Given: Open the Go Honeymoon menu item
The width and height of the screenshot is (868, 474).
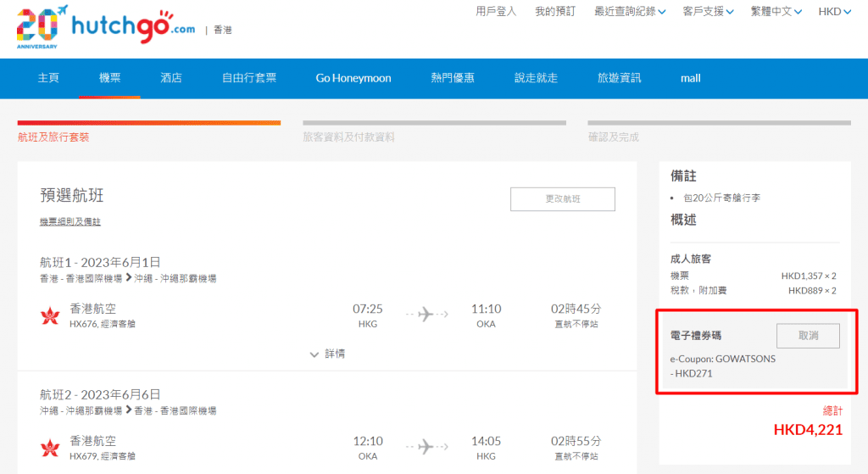Looking at the screenshot, I should click(x=353, y=78).
